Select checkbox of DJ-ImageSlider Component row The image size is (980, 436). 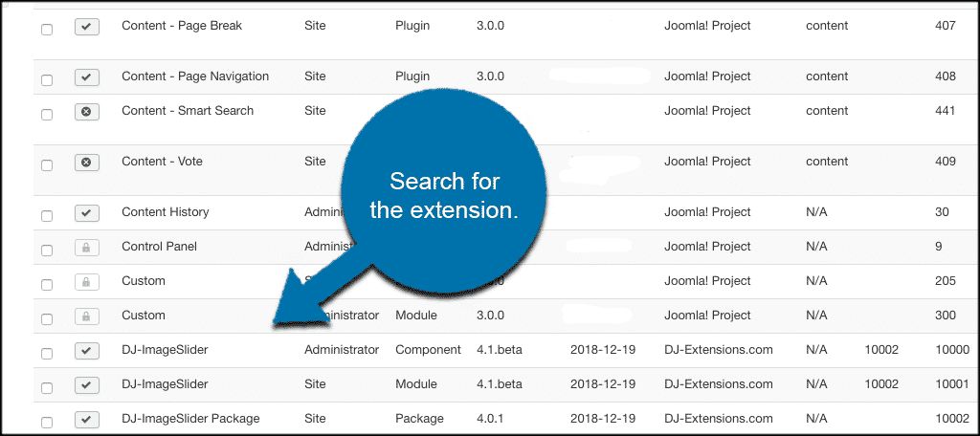(47, 354)
